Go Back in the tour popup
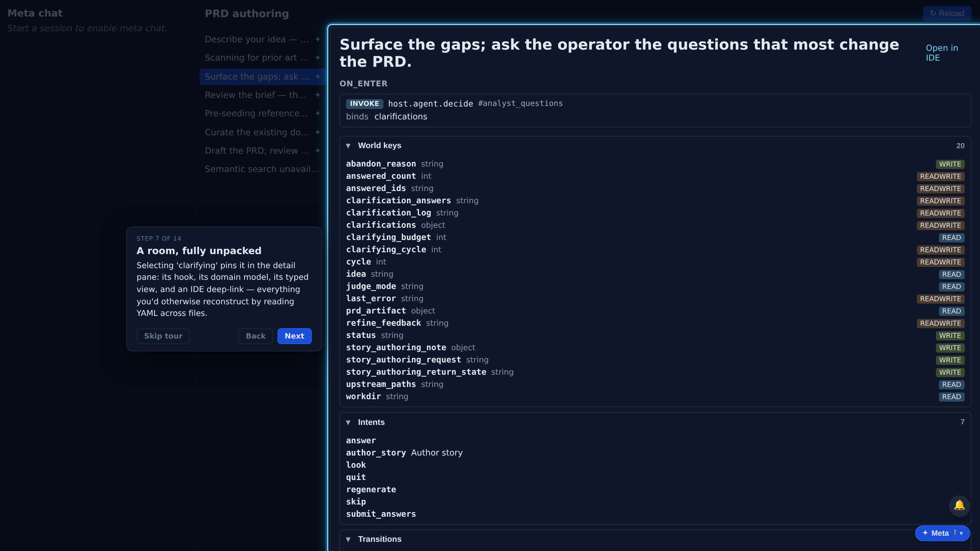Image resolution: width=980 pixels, height=551 pixels. point(256,336)
